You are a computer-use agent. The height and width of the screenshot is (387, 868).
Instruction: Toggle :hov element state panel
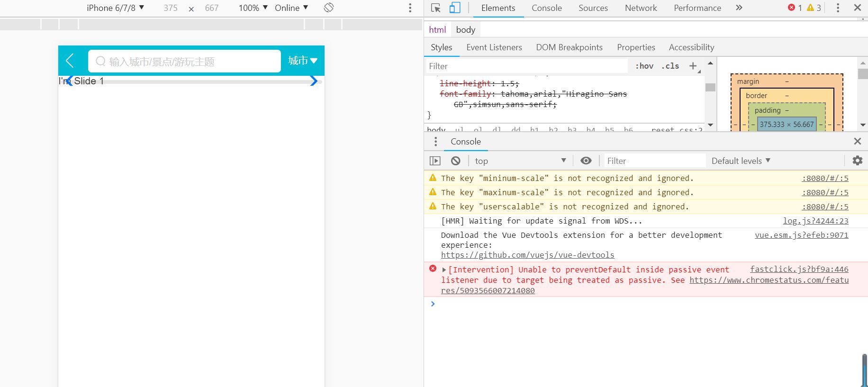[644, 66]
